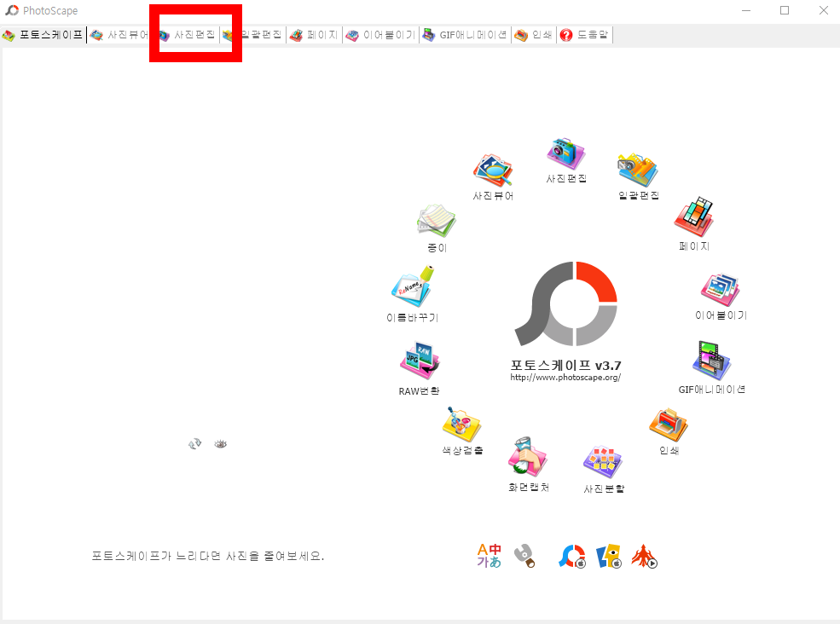The height and width of the screenshot is (624, 840).
Task: Open the 이어붙이기 combine tool
Action: pos(719,288)
